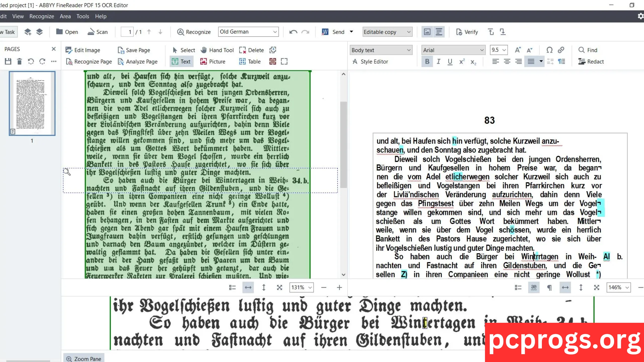This screenshot has width=644, height=362.
Task: Center align text
Action: tap(507, 62)
